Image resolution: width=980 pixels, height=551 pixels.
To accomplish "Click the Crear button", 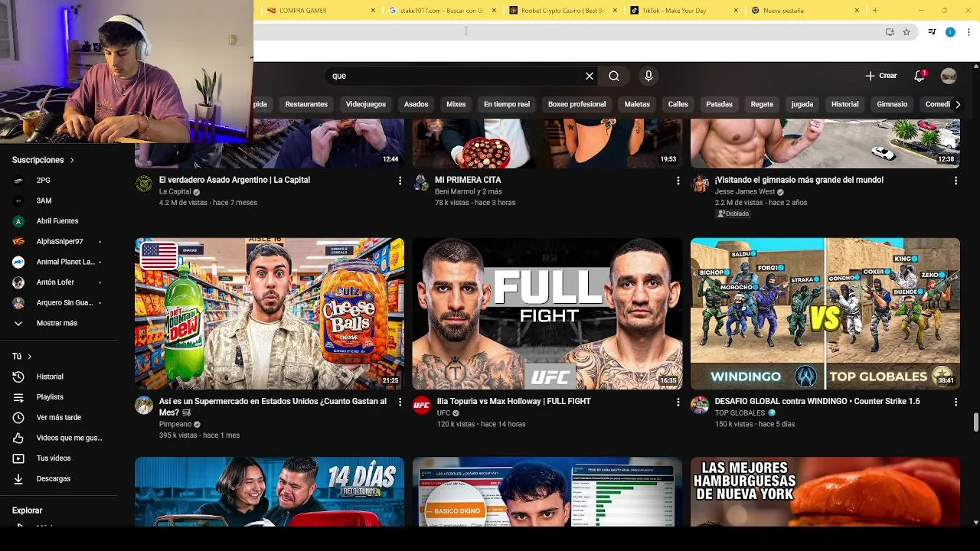I will (881, 76).
